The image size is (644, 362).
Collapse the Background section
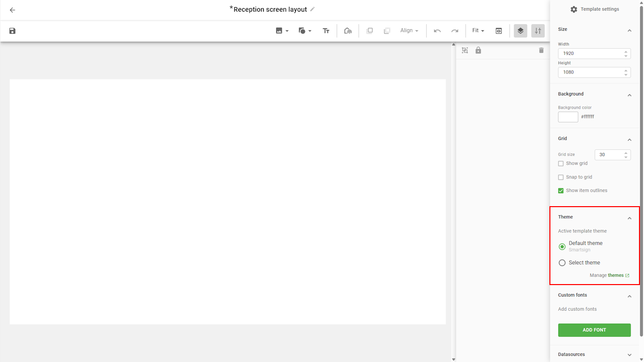click(x=629, y=95)
